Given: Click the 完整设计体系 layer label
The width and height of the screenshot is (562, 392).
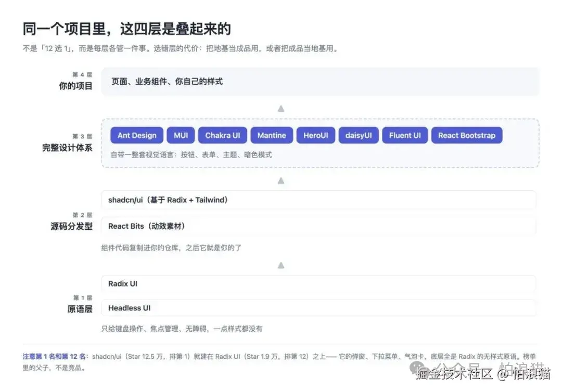Looking at the screenshot, I should [67, 148].
